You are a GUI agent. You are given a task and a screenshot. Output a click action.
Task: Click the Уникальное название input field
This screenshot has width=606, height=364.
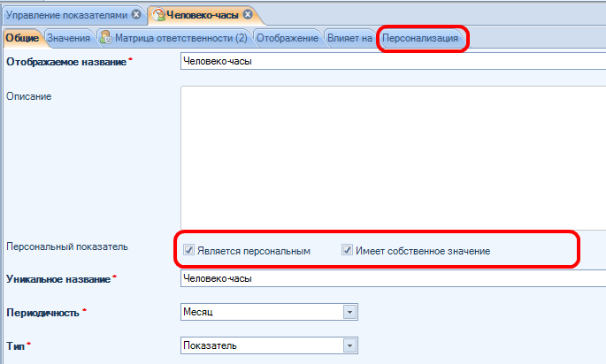click(x=389, y=278)
